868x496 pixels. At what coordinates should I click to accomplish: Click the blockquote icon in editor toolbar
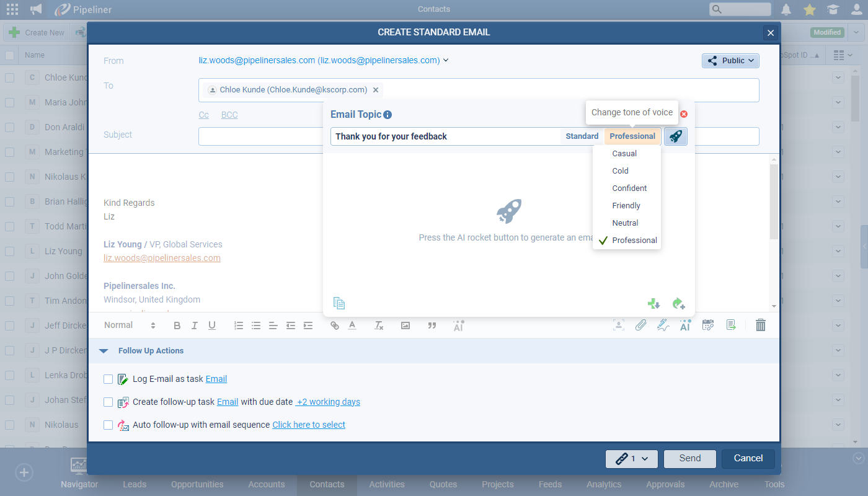pyautogui.click(x=432, y=325)
